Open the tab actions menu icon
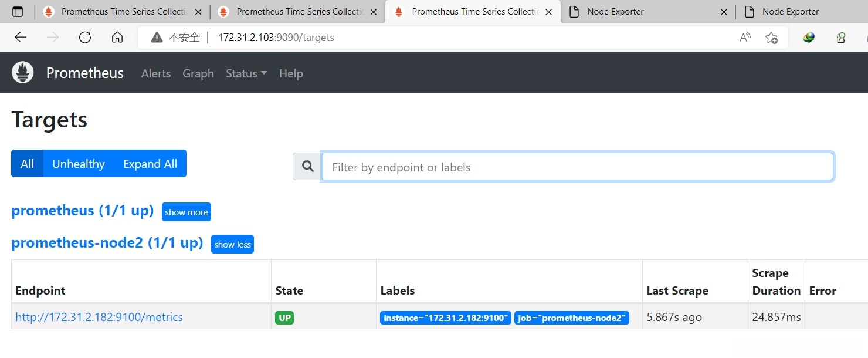Viewport: 868px width, 358px height. [x=18, y=12]
